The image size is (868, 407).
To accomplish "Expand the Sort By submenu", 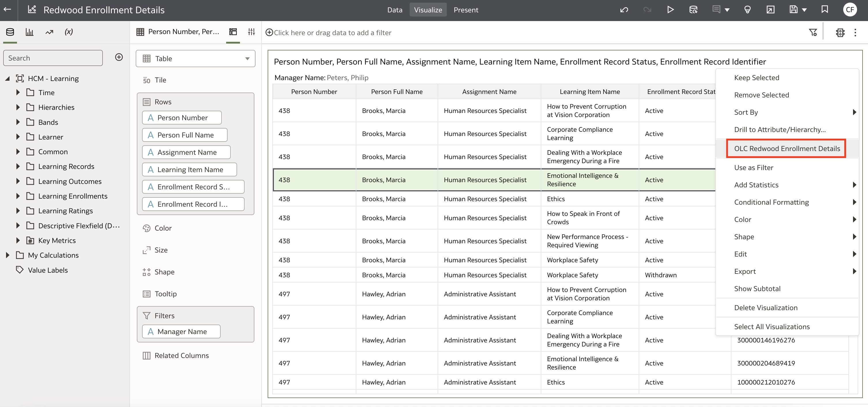I will [x=746, y=112].
